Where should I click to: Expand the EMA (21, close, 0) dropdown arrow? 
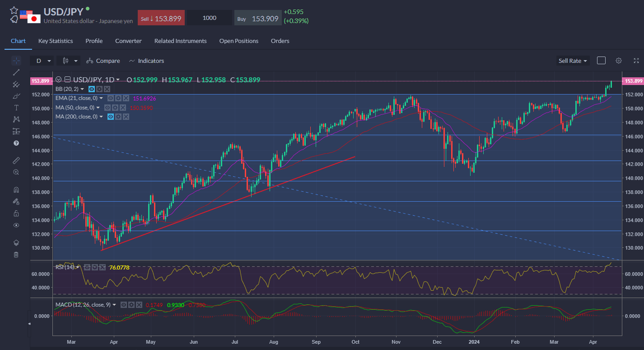(x=101, y=98)
